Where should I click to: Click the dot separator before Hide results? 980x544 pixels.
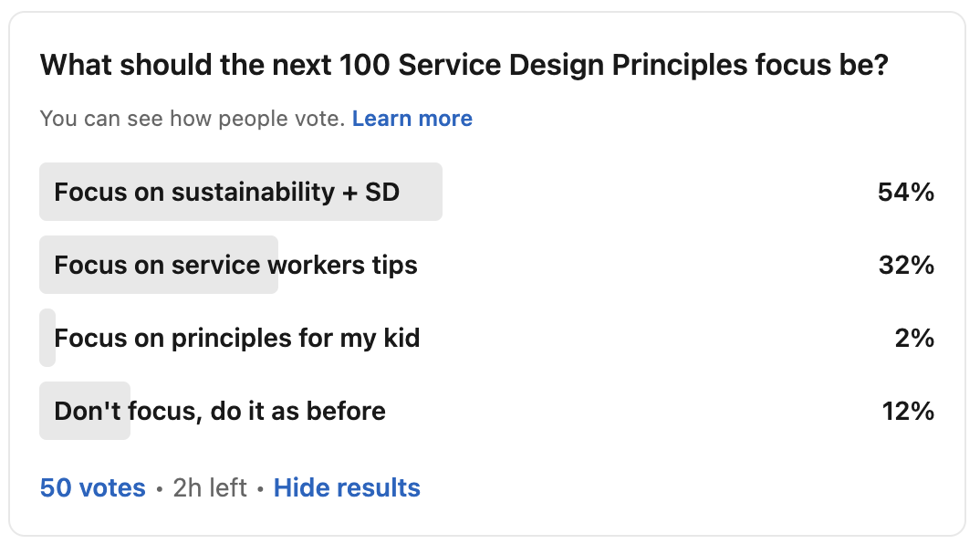click(x=260, y=489)
